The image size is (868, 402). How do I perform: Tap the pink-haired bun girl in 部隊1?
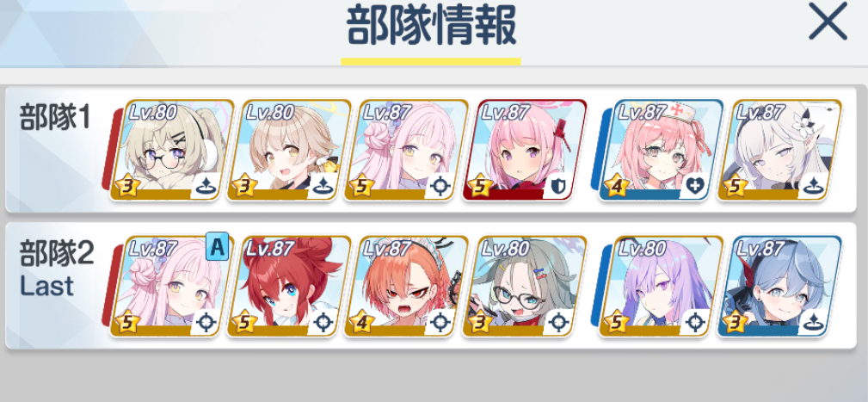[405, 150]
